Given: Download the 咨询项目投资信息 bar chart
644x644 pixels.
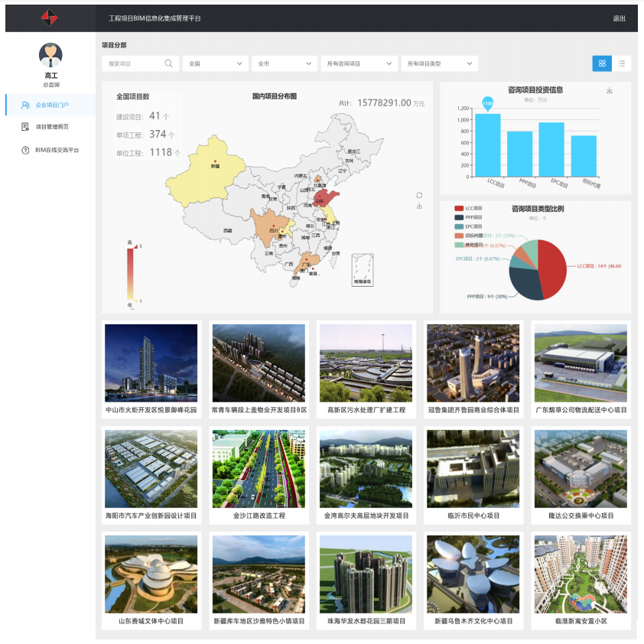Looking at the screenshot, I should point(610,90).
